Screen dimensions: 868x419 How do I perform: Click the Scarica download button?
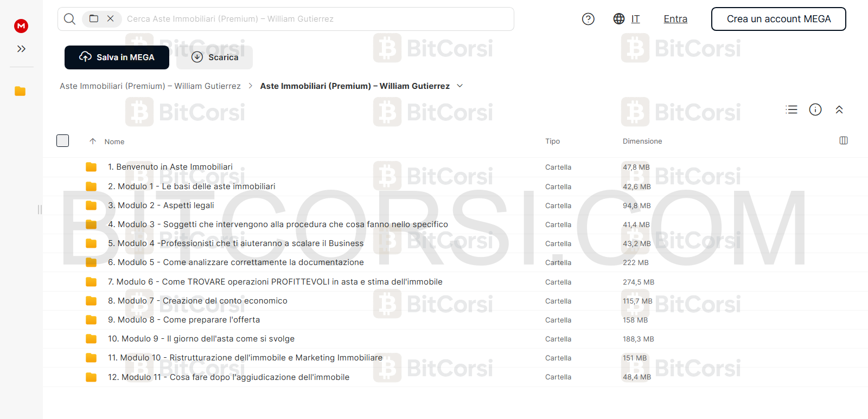coord(215,57)
